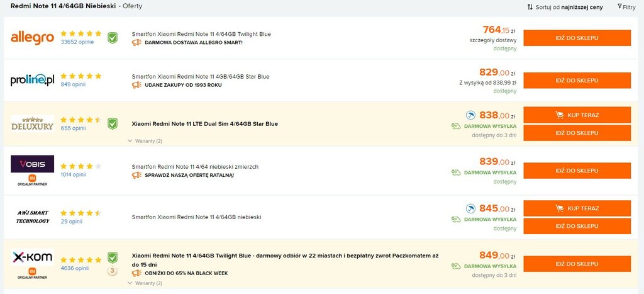
Task: Go to the x-kom shop via IDŹ DO SKLEPU
Action: pyautogui.click(x=577, y=264)
